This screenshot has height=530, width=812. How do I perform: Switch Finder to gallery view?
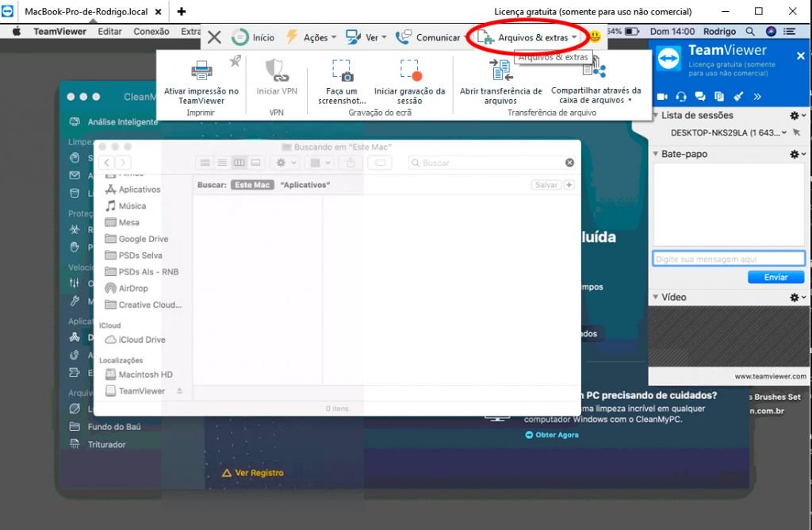[x=256, y=163]
